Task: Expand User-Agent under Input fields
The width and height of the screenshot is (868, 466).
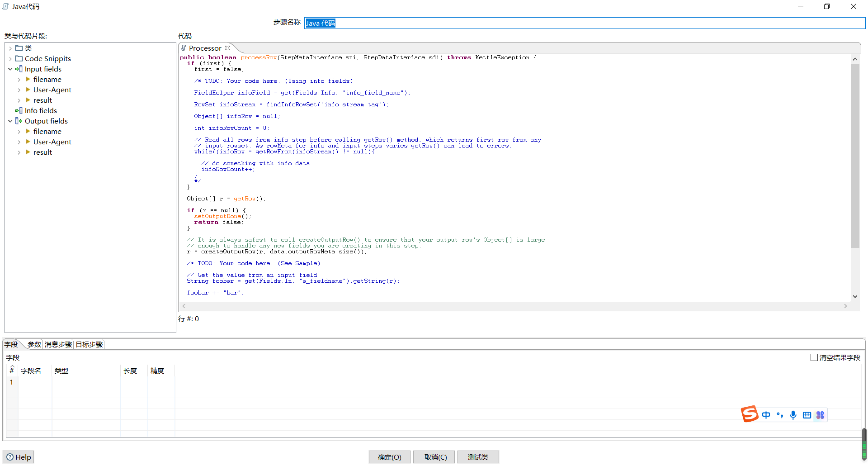Action: (19, 90)
